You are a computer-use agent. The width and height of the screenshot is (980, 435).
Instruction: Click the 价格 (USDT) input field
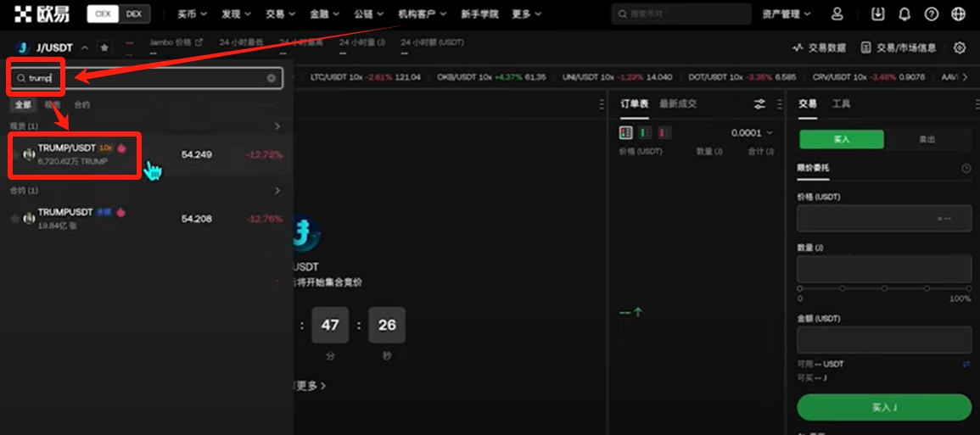[x=884, y=218]
